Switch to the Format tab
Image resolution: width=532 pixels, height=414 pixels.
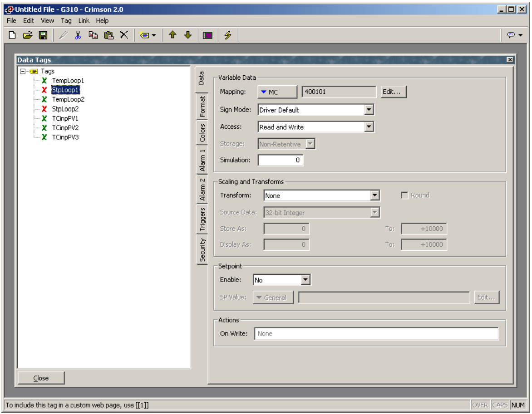coord(202,106)
